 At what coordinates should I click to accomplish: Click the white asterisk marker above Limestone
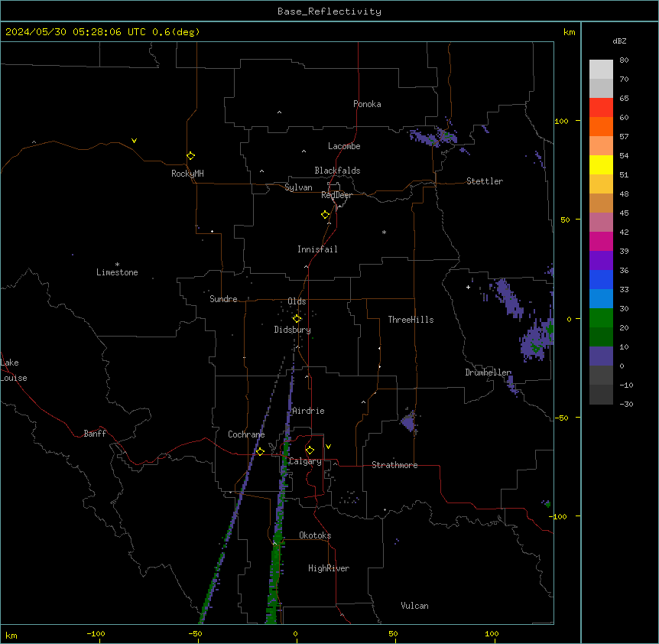[x=117, y=264]
